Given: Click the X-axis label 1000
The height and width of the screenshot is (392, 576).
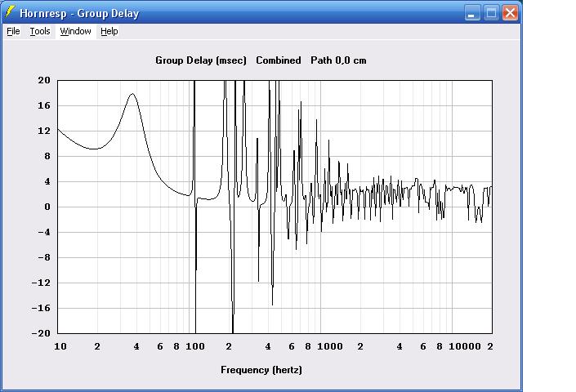Looking at the screenshot, I should (x=329, y=346).
